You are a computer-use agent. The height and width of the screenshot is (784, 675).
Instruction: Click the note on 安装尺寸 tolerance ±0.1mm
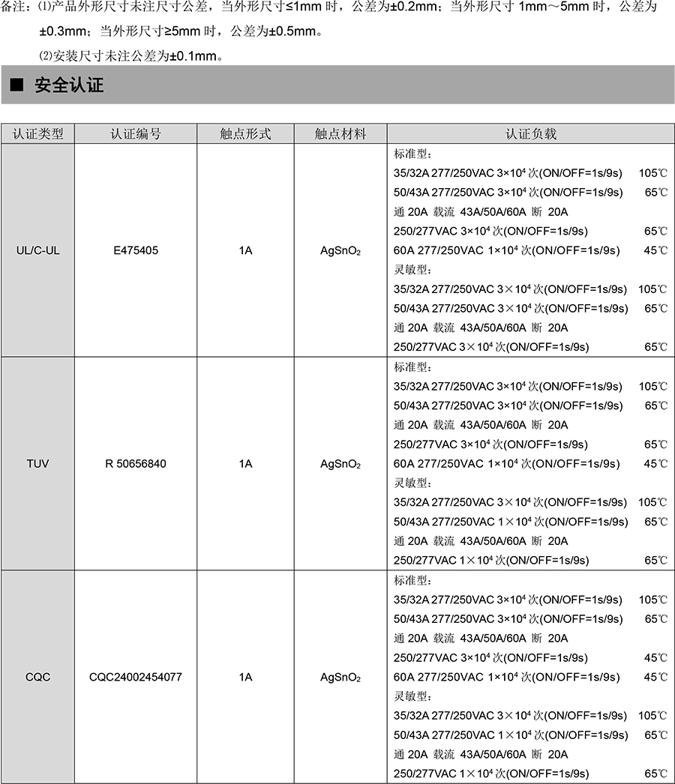(x=130, y=55)
